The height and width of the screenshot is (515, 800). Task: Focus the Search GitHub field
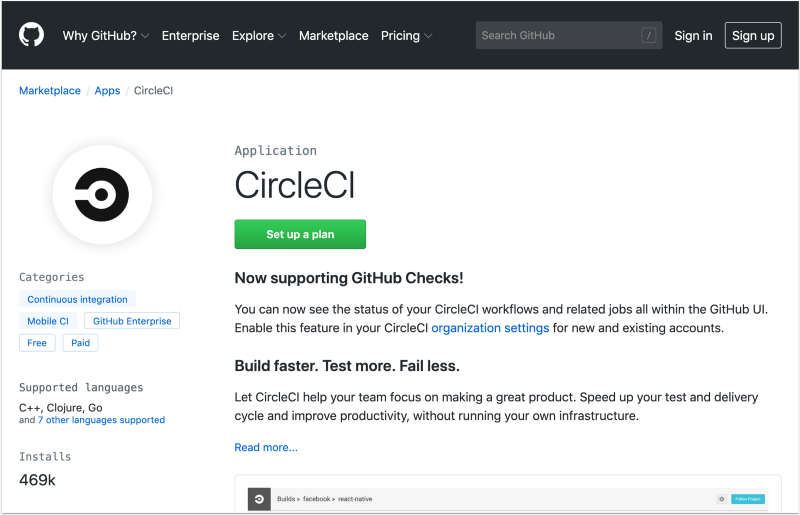click(558, 35)
